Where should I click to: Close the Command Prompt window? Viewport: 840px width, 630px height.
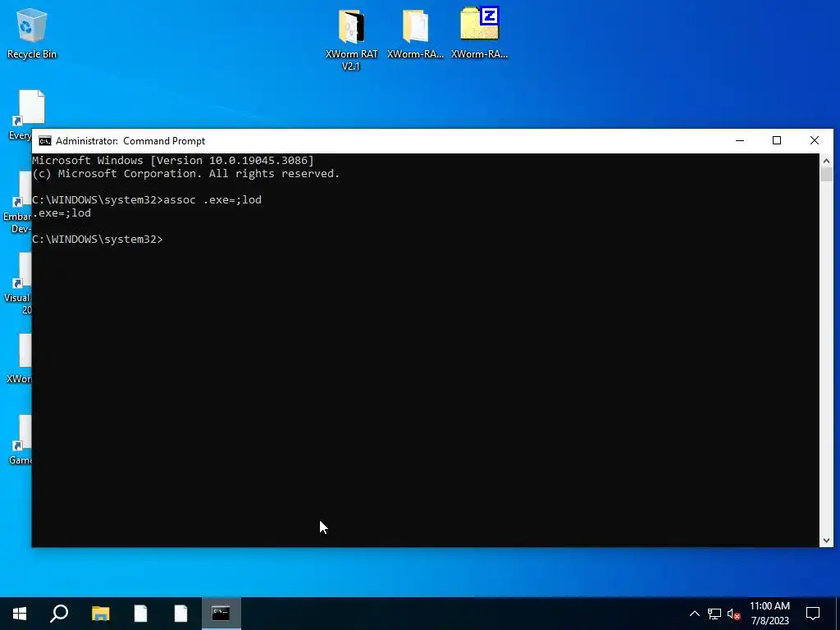pyautogui.click(x=815, y=141)
